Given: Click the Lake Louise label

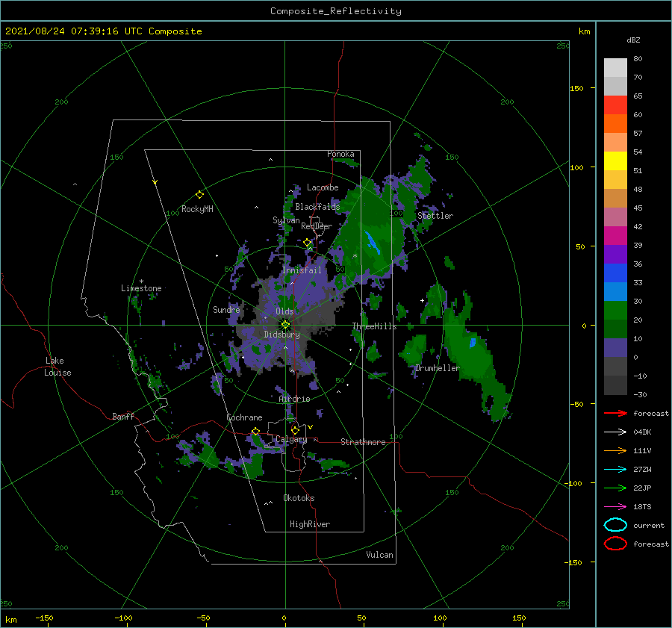Looking at the screenshot, I should click(x=57, y=367).
